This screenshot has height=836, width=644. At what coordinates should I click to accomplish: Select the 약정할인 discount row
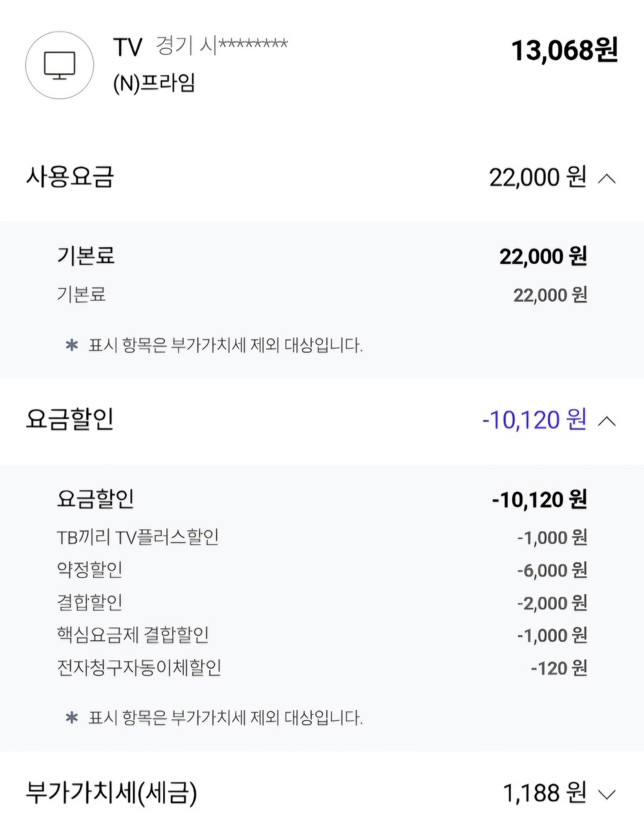pos(322,570)
